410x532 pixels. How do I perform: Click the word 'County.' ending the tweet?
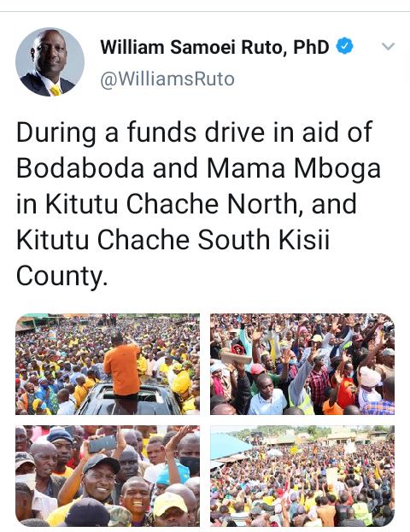tap(61, 277)
